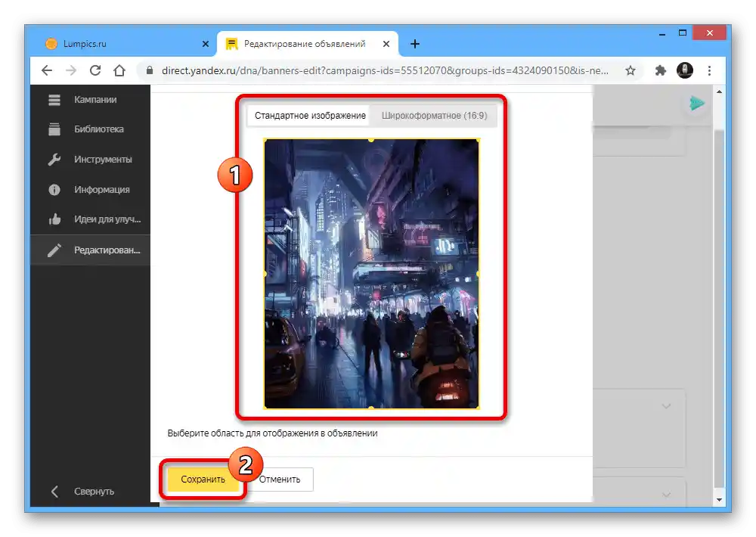The width and height of the screenshot is (756, 537).
Task: Click the Кампании list icon
Action: click(54, 100)
